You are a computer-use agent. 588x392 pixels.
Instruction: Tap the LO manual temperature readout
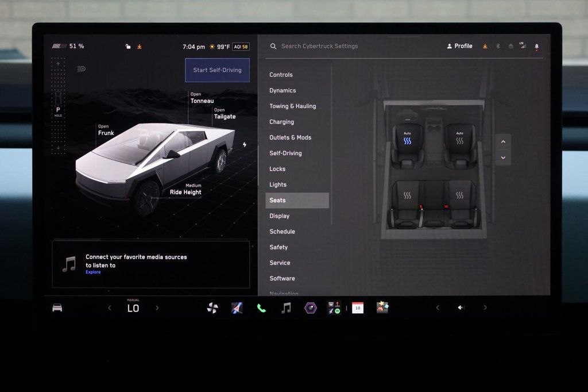[x=133, y=308]
